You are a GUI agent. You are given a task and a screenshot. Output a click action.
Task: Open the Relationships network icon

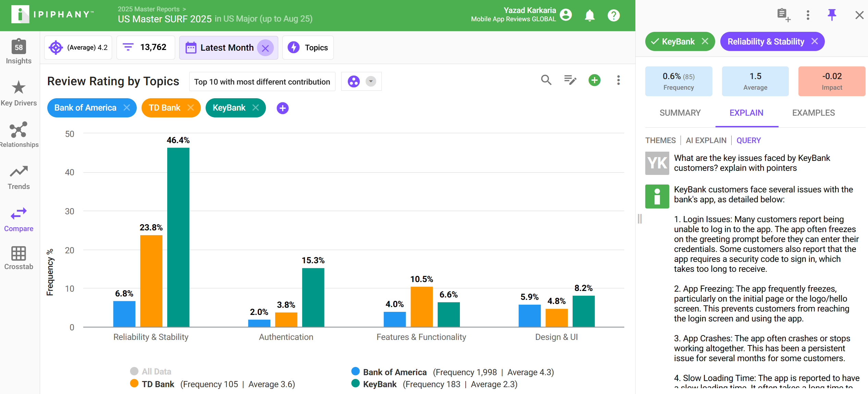[19, 130]
